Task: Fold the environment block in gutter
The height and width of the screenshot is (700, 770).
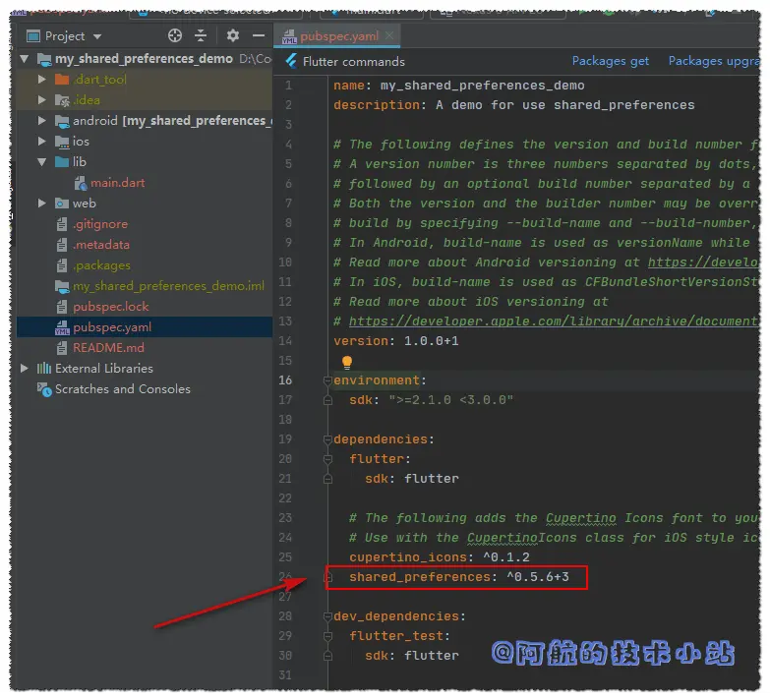Action: 327,379
